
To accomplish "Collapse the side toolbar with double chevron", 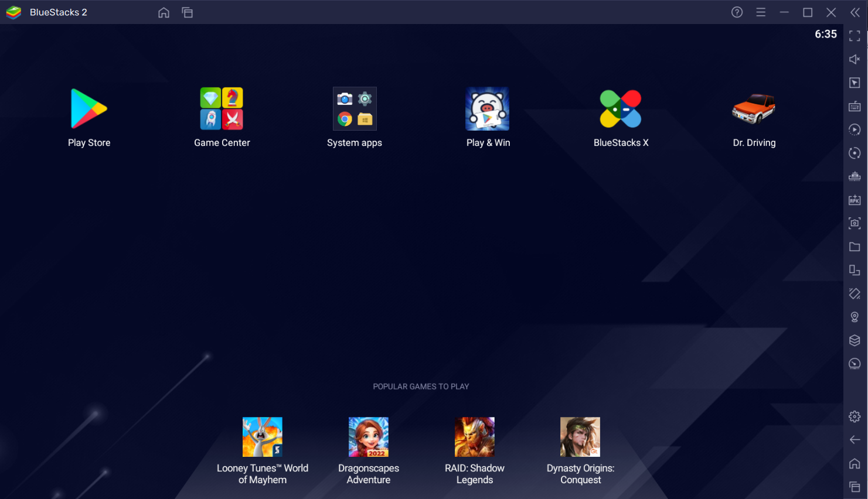I will point(855,12).
